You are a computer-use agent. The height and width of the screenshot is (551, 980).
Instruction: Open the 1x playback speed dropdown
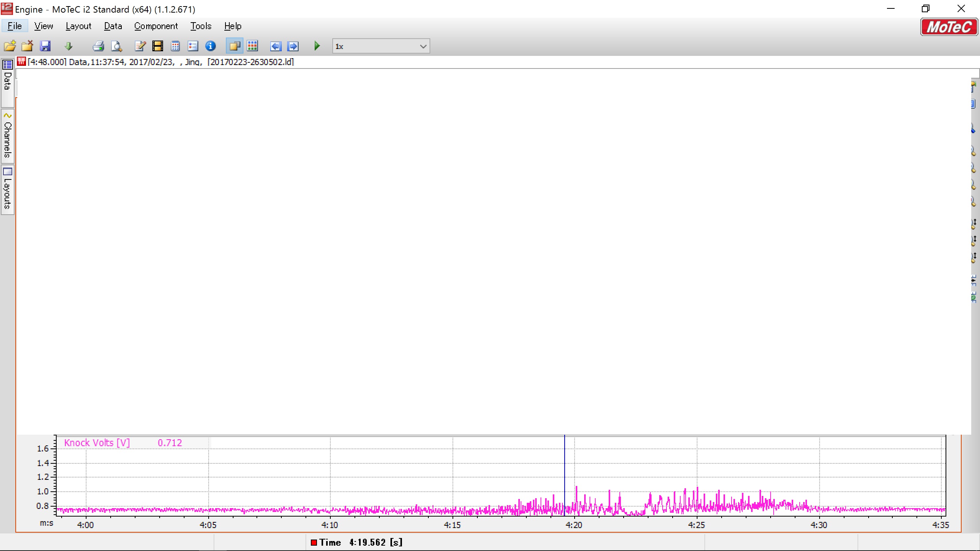click(381, 46)
